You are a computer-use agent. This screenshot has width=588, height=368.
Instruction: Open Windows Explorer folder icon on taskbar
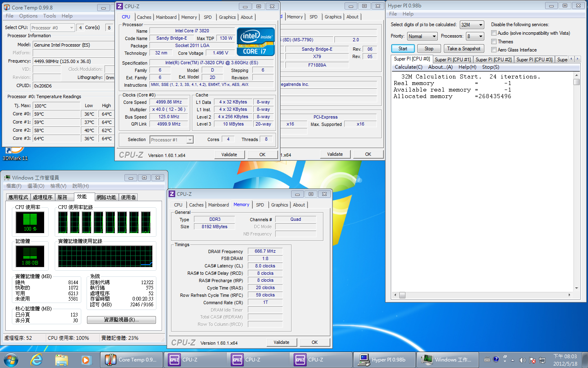(x=61, y=360)
